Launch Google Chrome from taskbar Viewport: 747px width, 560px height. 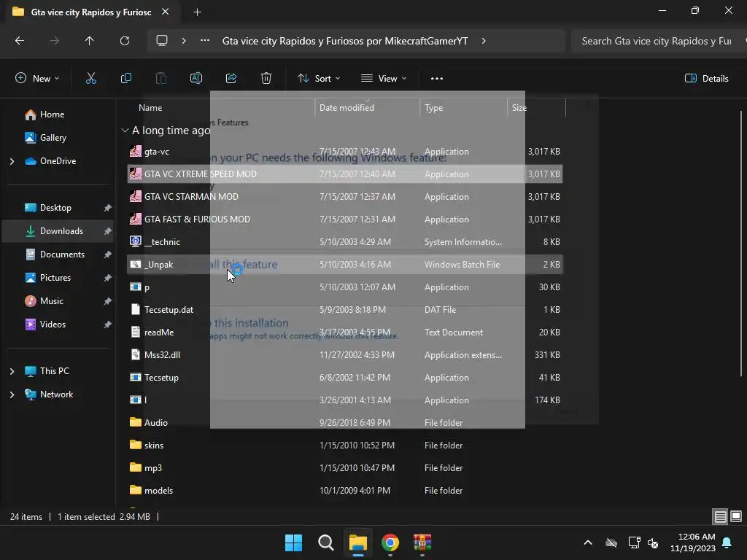coord(390,542)
